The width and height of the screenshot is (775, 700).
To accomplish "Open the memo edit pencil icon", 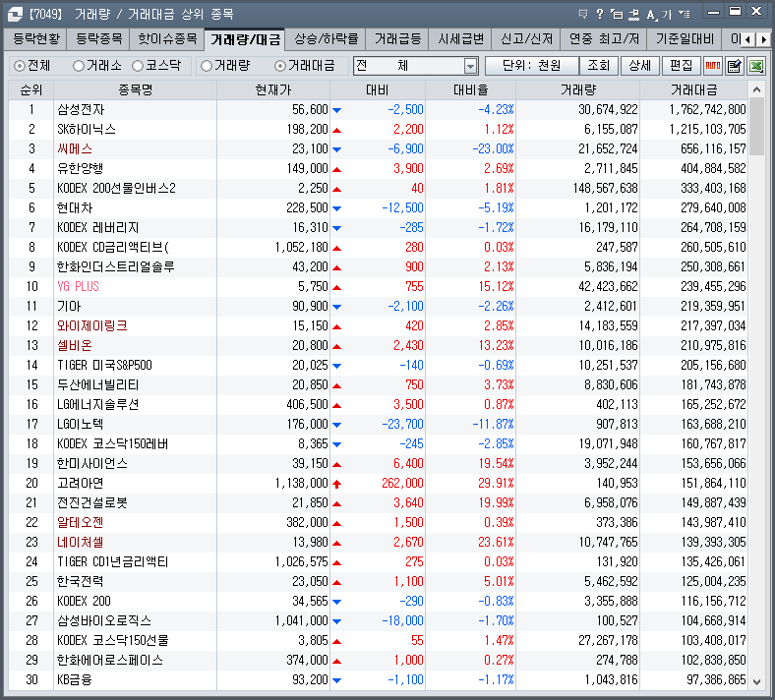I will pyautogui.click(x=735, y=66).
